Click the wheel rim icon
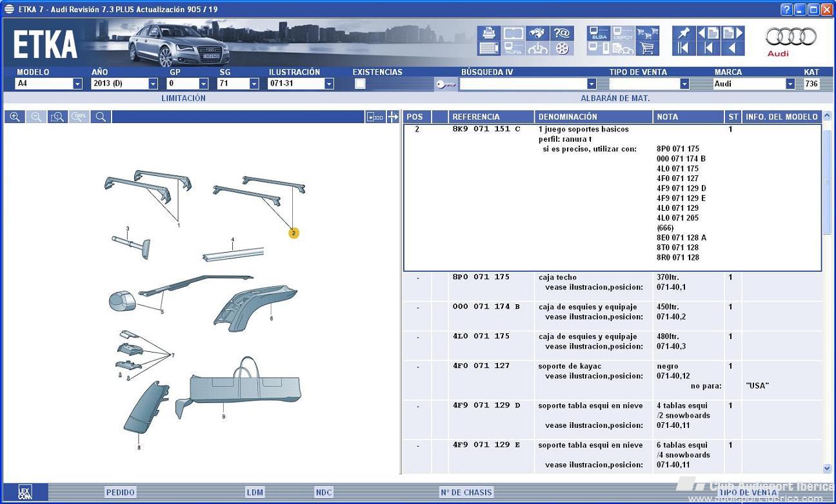 pyautogui.click(x=562, y=48)
